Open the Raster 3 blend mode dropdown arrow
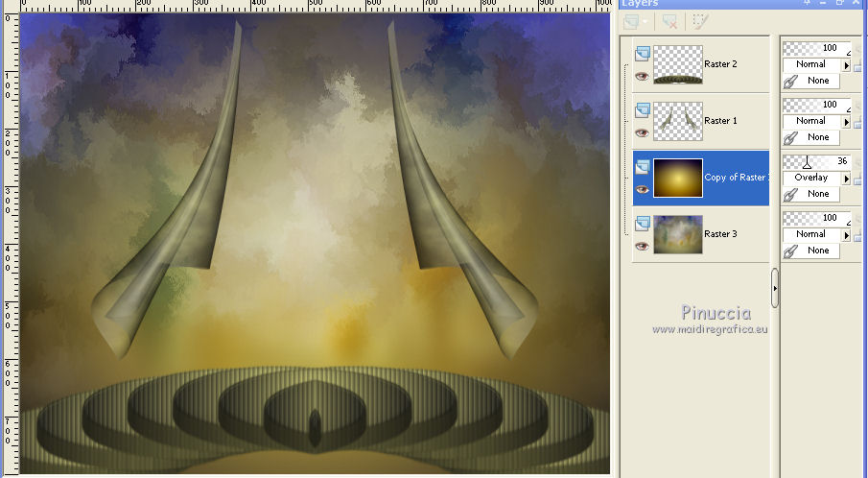The image size is (868, 478). point(846,235)
